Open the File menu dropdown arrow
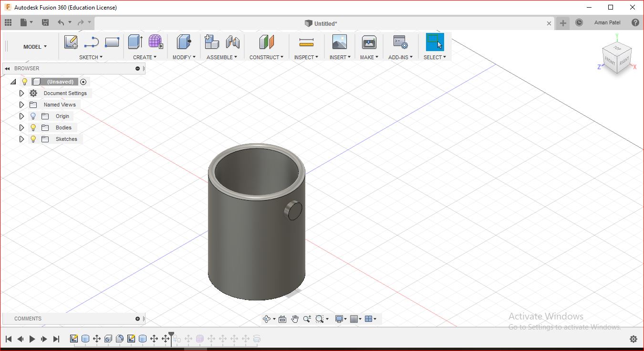 (31, 22)
